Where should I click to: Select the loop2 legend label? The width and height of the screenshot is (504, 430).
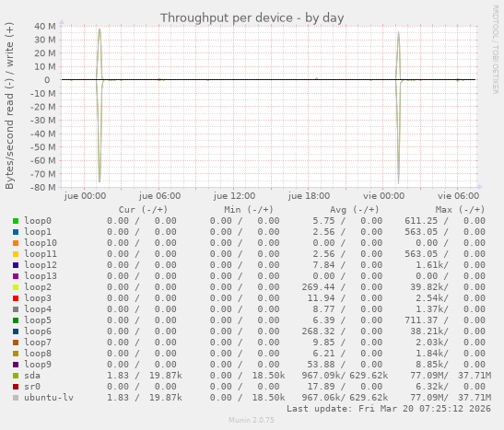click(38, 287)
